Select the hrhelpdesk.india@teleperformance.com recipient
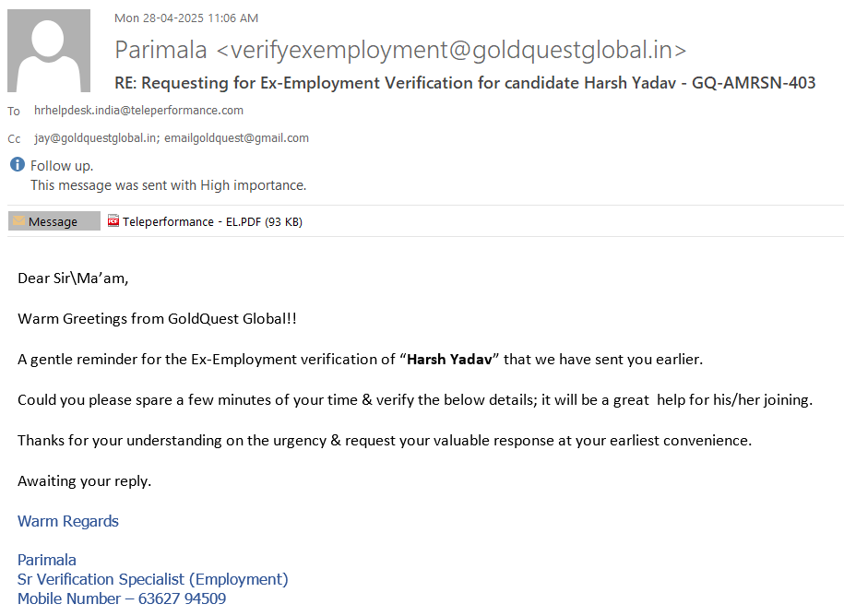This screenshot has height=616, width=844. [138, 111]
